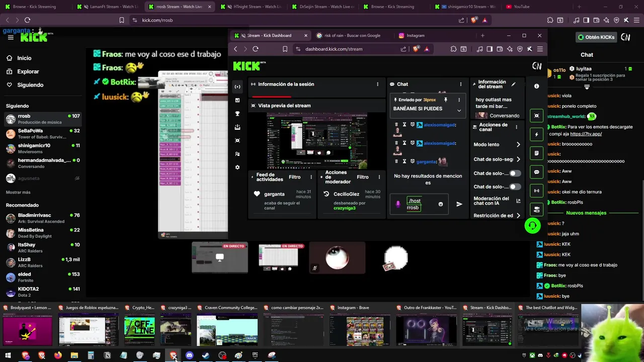
Task: Click Mostrar más under followed channels
Action: tap(18, 192)
